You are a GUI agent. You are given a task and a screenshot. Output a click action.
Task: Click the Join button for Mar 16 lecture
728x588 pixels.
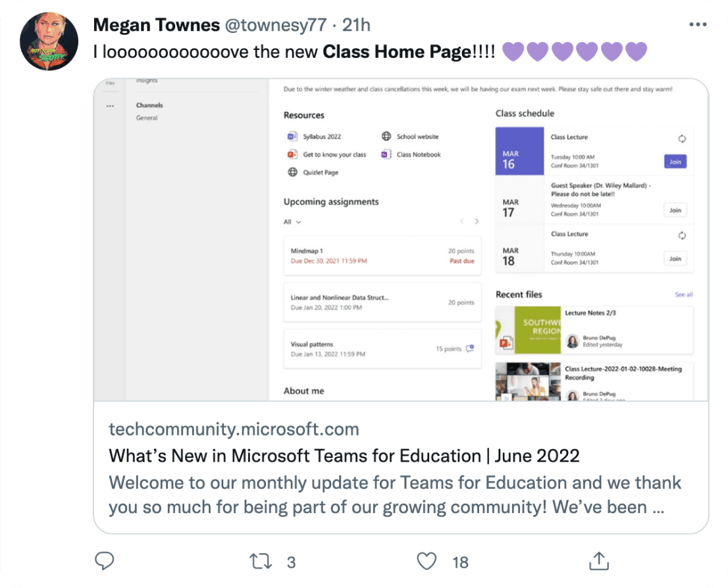pos(675,162)
